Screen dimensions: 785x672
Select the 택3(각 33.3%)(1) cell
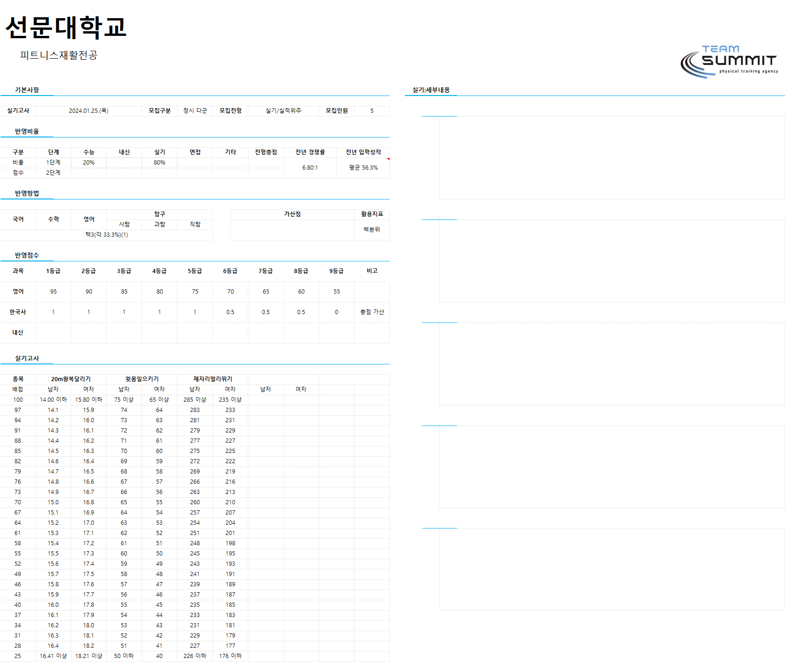[107, 235]
